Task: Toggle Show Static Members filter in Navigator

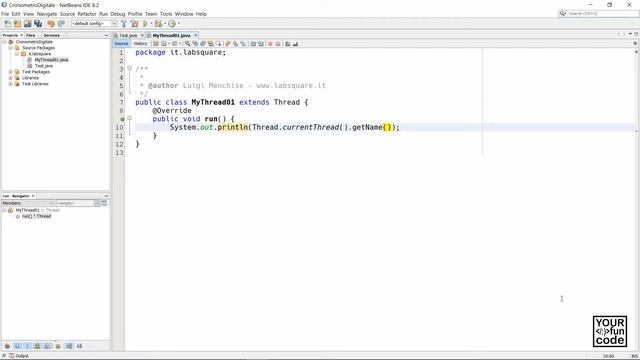Action: 27,346
